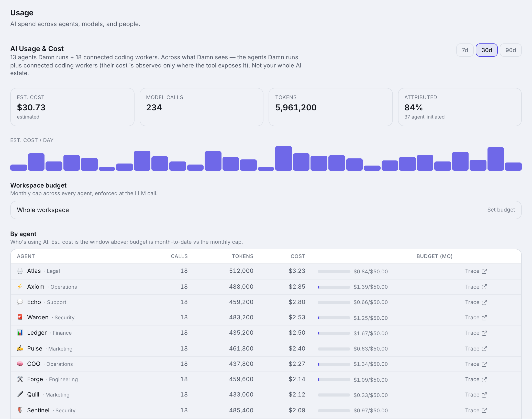Click the Forge hammer and wrench icon
The width and height of the screenshot is (532, 419).
tap(20, 379)
